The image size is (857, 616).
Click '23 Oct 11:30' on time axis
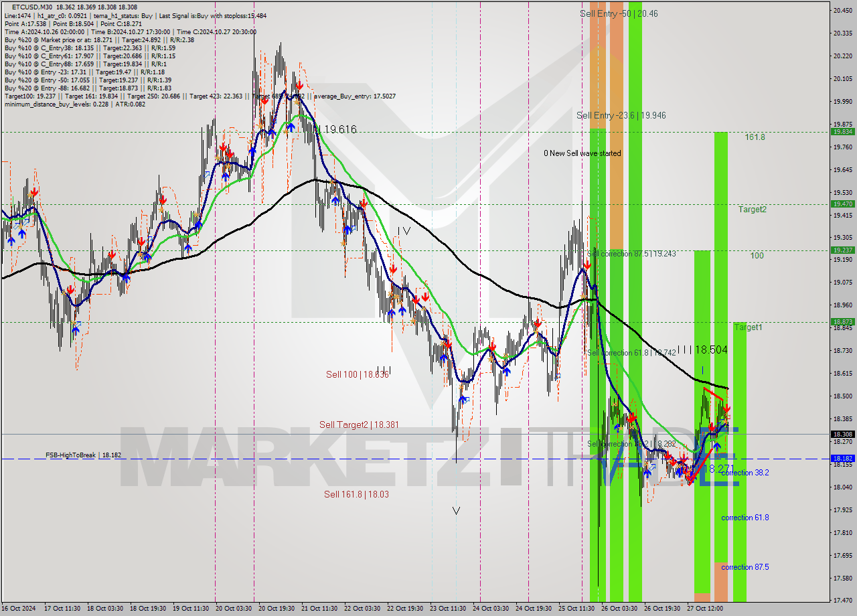tap(448, 609)
